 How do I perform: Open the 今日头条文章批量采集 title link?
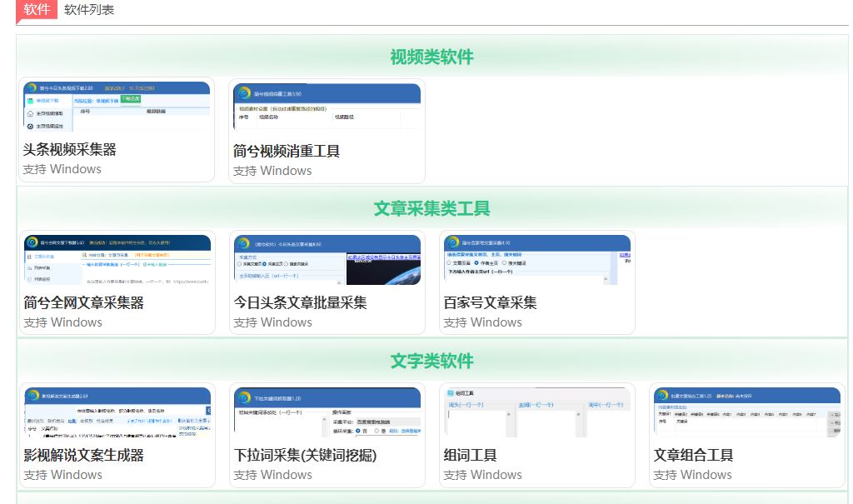[x=300, y=303]
